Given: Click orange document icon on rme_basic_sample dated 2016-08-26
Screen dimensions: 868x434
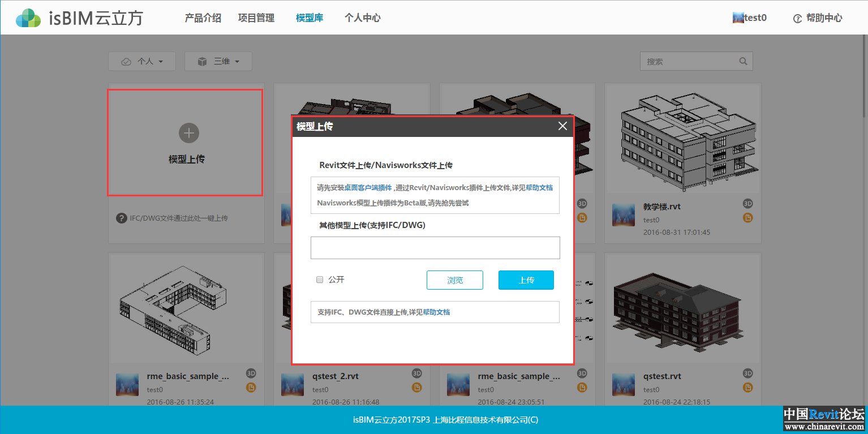Looking at the screenshot, I should pyautogui.click(x=251, y=387).
